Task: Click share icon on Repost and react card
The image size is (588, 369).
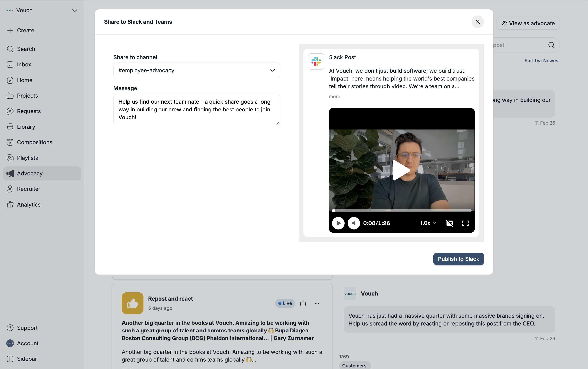Action: tap(303, 303)
